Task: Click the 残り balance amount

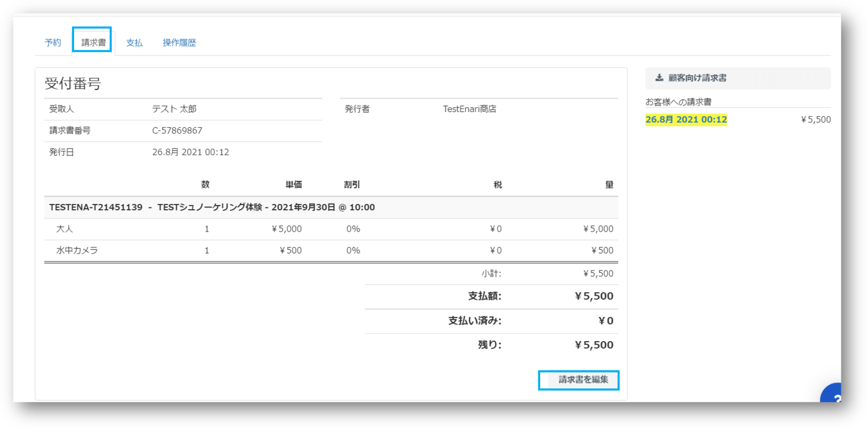Action: pyautogui.click(x=594, y=345)
